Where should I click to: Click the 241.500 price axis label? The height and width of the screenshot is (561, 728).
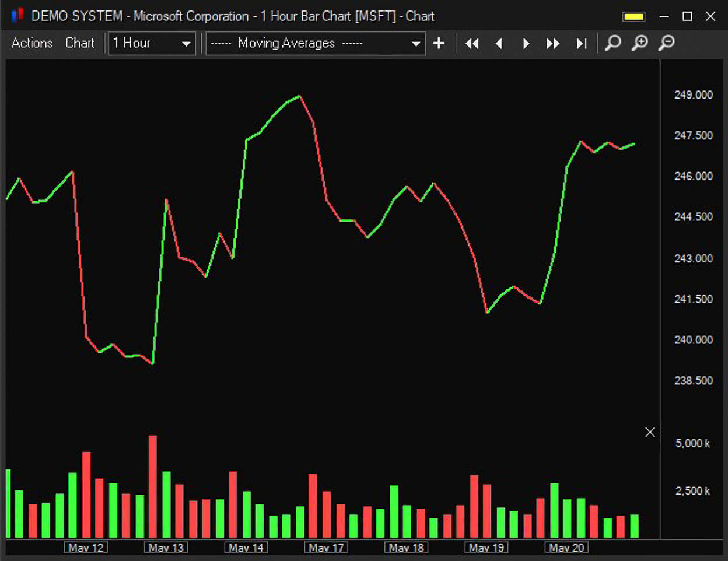click(694, 299)
